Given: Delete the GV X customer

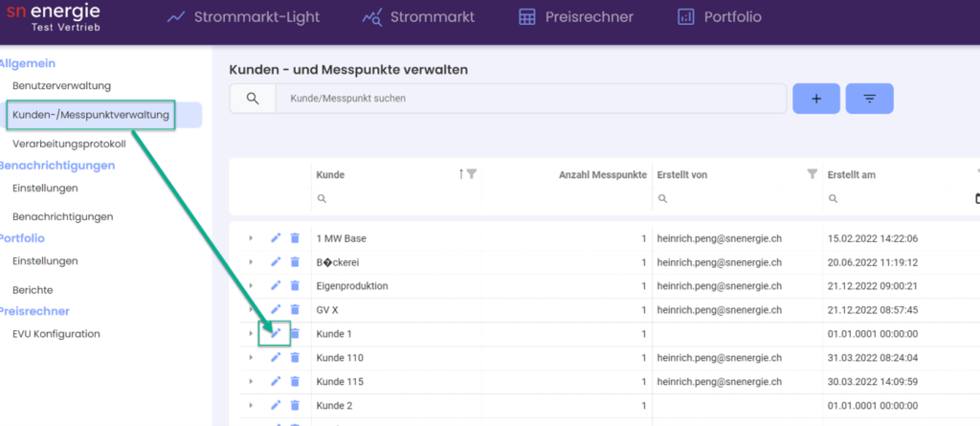Looking at the screenshot, I should coord(295,309).
